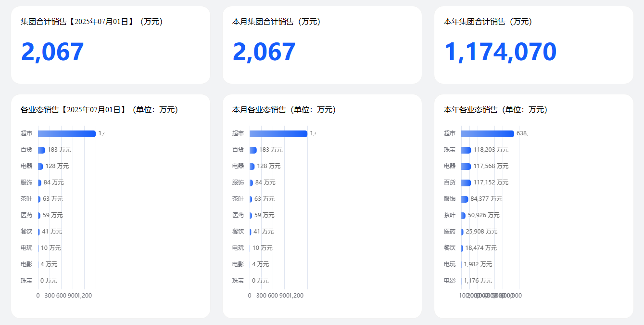Click the 集团合计销售【2025年07月01日】 card title
Screen dimensions: 644x325
tap(91, 22)
